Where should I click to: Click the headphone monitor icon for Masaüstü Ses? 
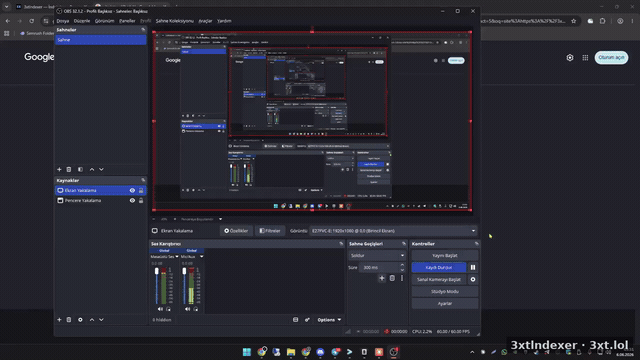coord(168,309)
